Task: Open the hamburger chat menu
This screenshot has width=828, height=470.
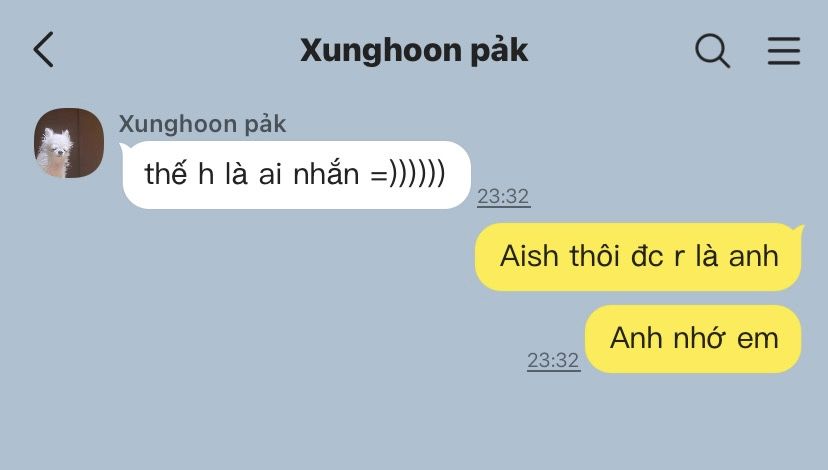Action: coord(784,51)
